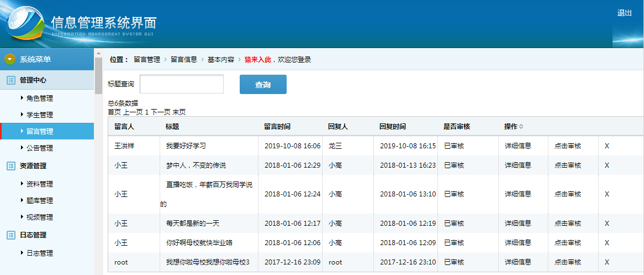Viewport: 644px width, 275px height.
Task: Click the sort icon next to 操作 header
Action: click(x=521, y=127)
